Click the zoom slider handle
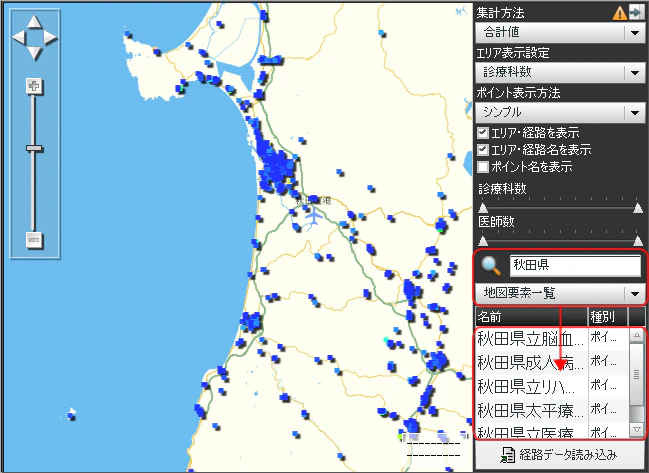649x473 pixels. click(34, 148)
